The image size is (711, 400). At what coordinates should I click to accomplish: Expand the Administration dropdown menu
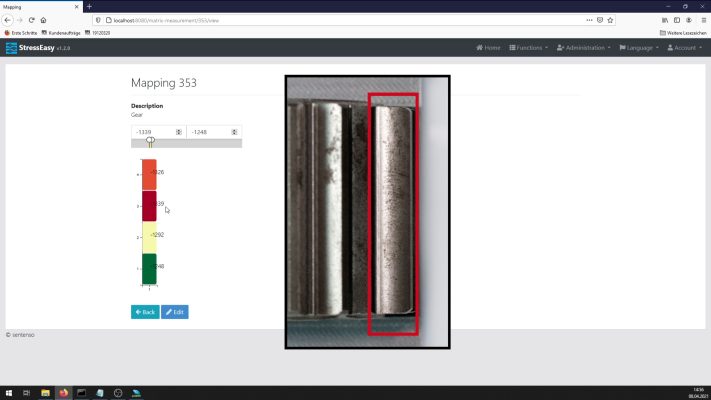[x=584, y=48]
